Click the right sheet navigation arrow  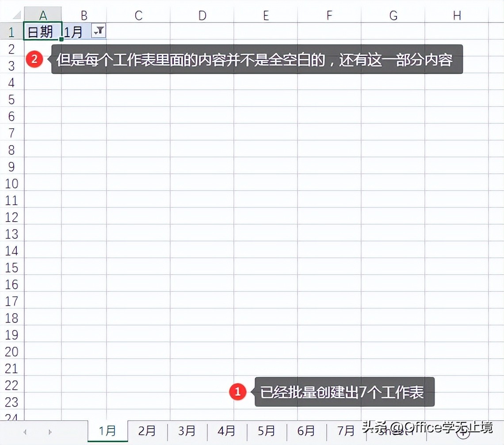[x=50, y=431]
